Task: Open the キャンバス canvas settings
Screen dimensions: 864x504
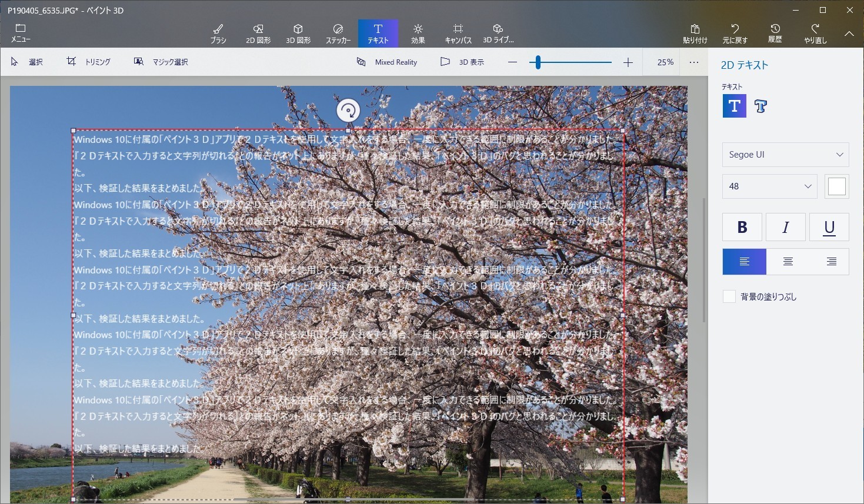Action: pyautogui.click(x=458, y=34)
